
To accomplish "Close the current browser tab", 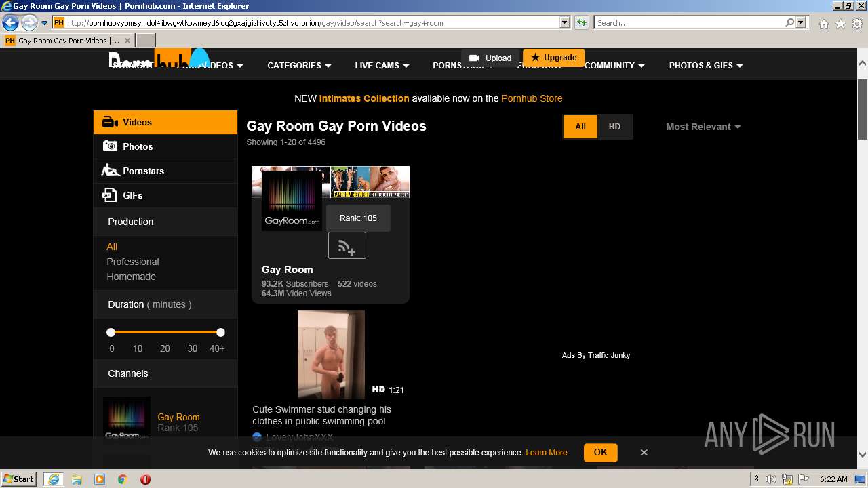I will point(127,41).
